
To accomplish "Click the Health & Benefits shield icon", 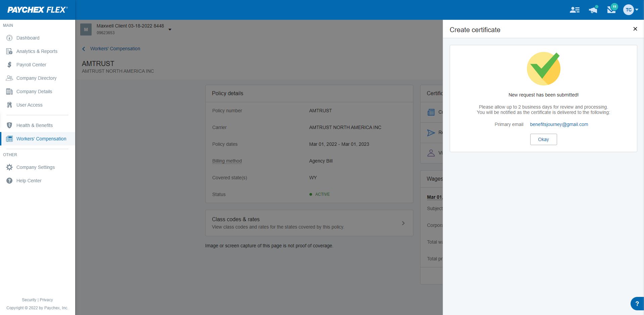I will click(x=9, y=125).
